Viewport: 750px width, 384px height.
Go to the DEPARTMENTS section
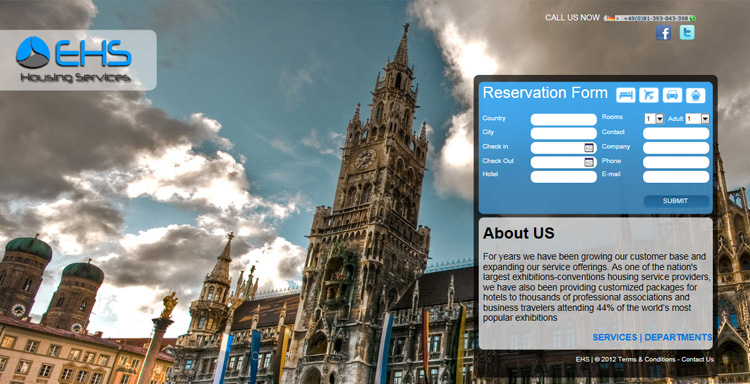(x=678, y=337)
